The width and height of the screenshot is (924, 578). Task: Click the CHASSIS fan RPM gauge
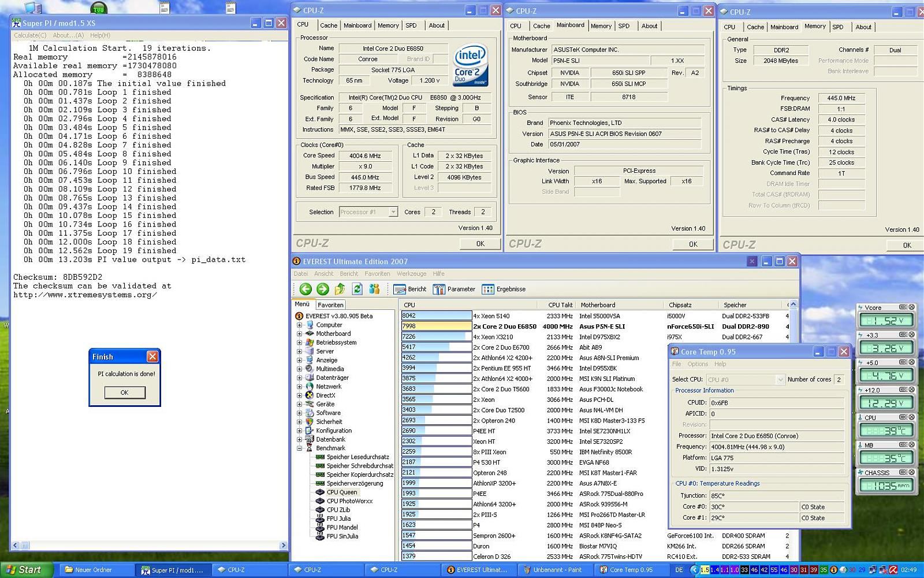pyautogui.click(x=886, y=486)
